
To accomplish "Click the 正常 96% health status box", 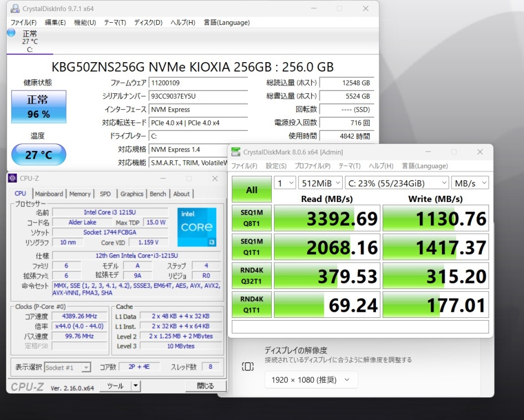I will pos(38,107).
